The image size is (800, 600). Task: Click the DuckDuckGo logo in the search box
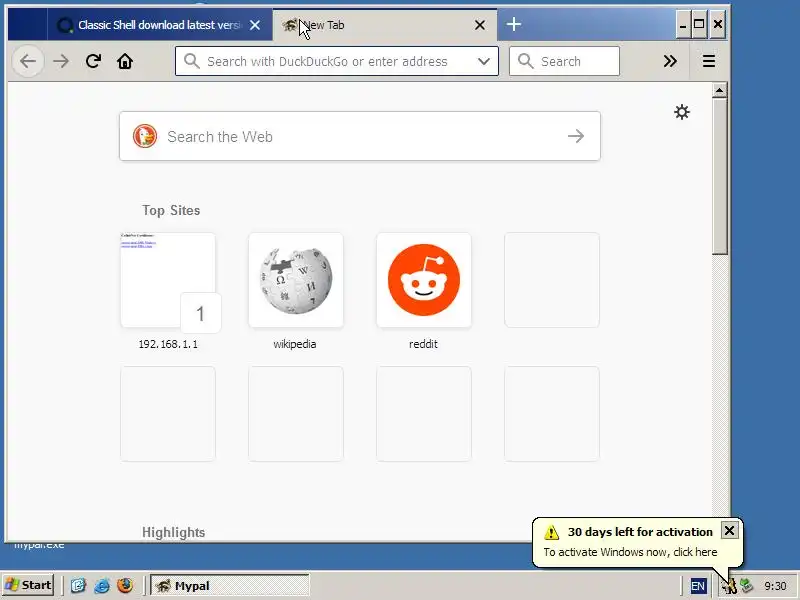coord(145,136)
